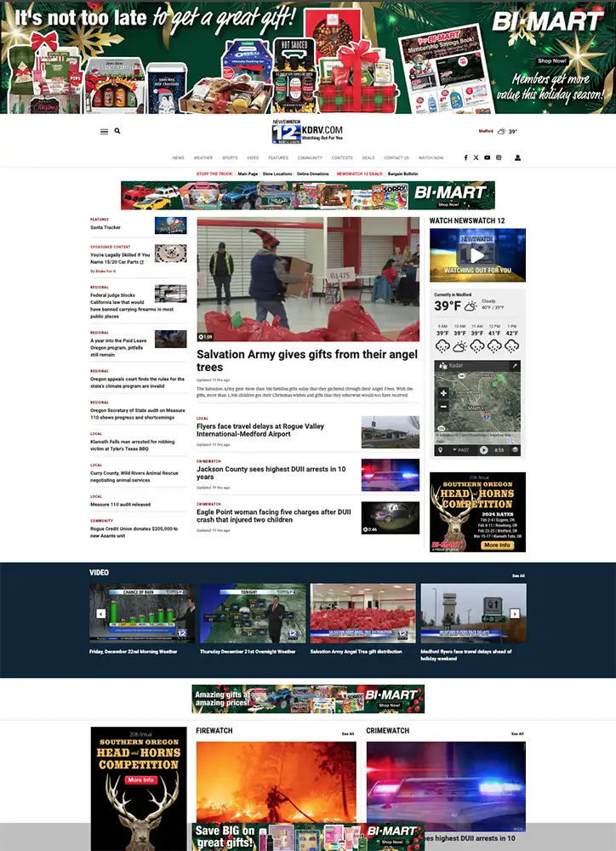Open the Instagram social icon

pyautogui.click(x=499, y=158)
